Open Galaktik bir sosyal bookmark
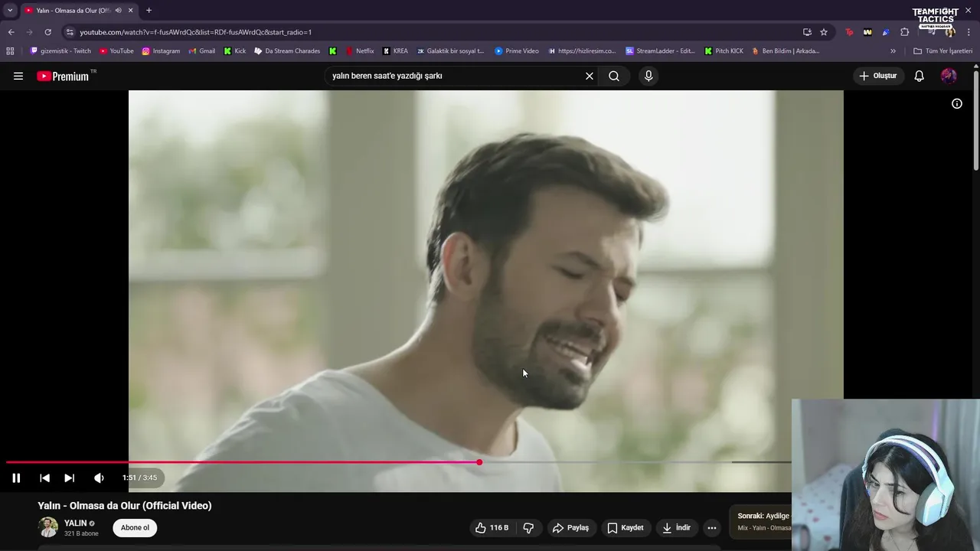 coord(450,51)
